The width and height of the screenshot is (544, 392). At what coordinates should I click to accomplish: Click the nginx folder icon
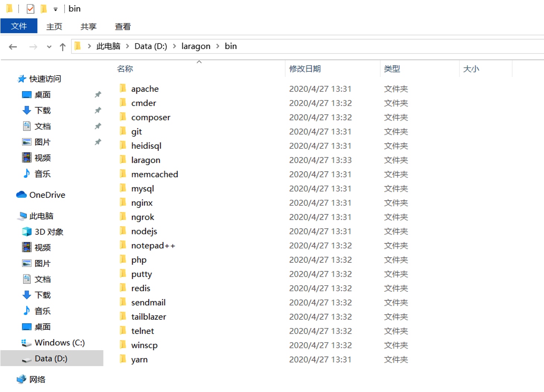point(123,202)
